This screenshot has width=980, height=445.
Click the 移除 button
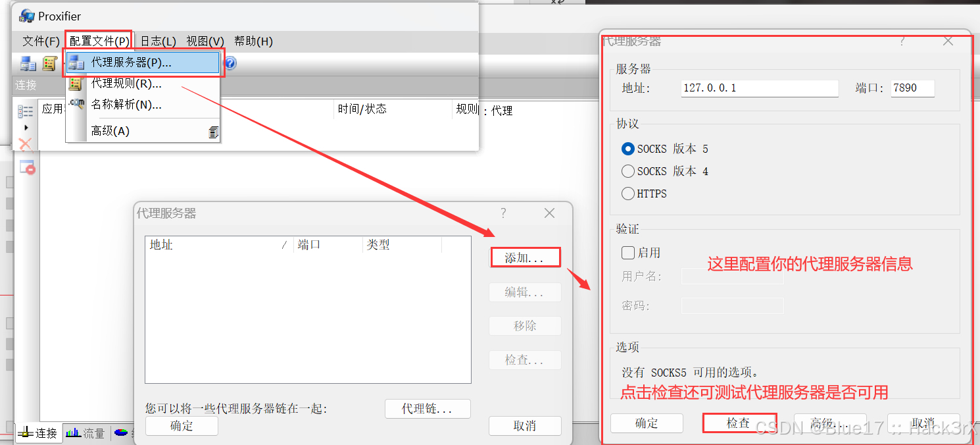525,326
